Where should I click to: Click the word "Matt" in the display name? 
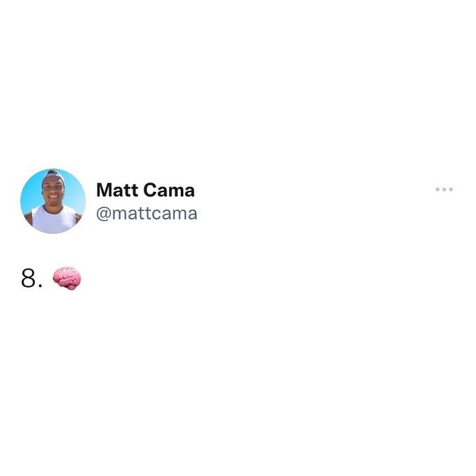click(117, 190)
